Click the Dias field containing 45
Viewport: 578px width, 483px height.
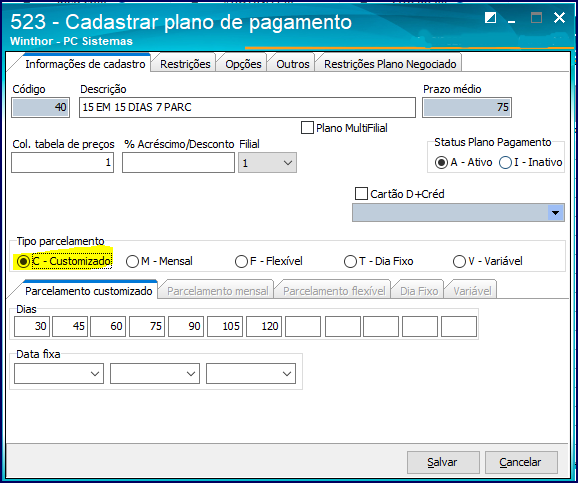tap(70, 326)
